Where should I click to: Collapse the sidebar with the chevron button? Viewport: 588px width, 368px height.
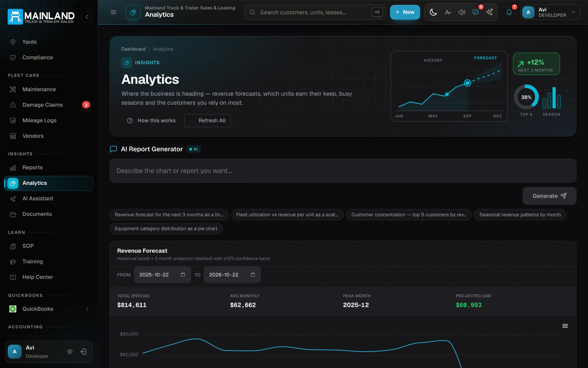(x=87, y=17)
